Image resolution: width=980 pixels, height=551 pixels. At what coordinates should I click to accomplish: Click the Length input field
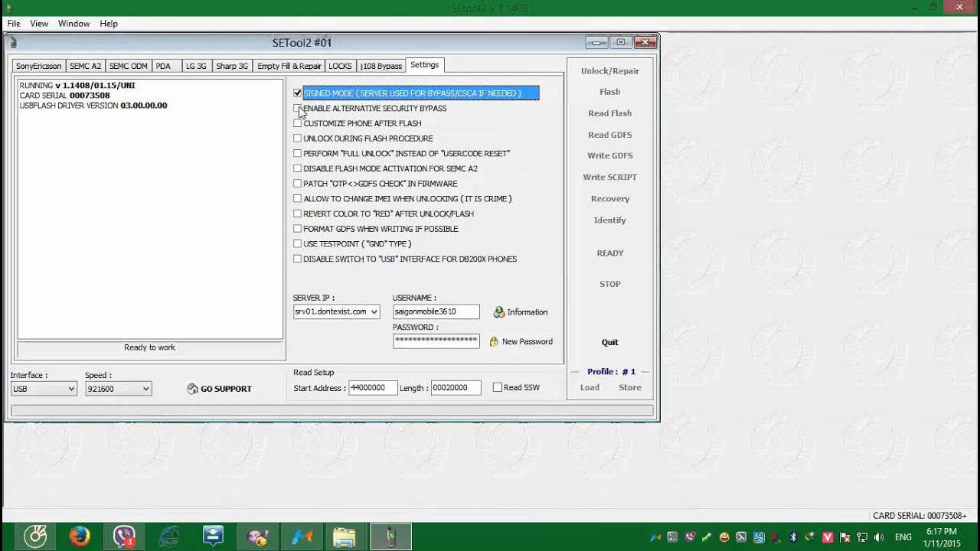click(x=456, y=388)
